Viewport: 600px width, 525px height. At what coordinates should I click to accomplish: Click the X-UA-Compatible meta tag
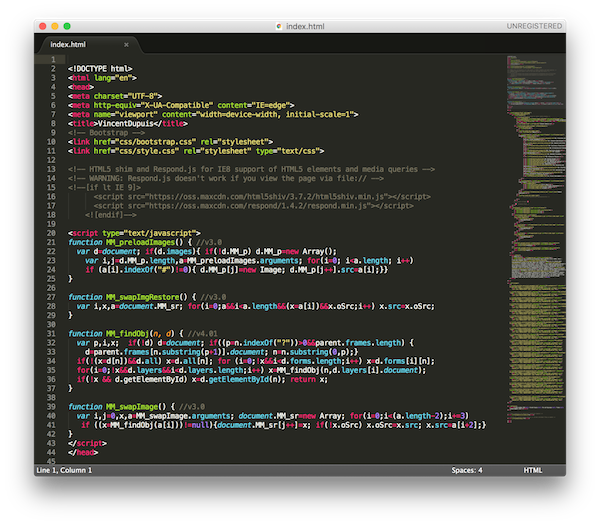[181, 106]
